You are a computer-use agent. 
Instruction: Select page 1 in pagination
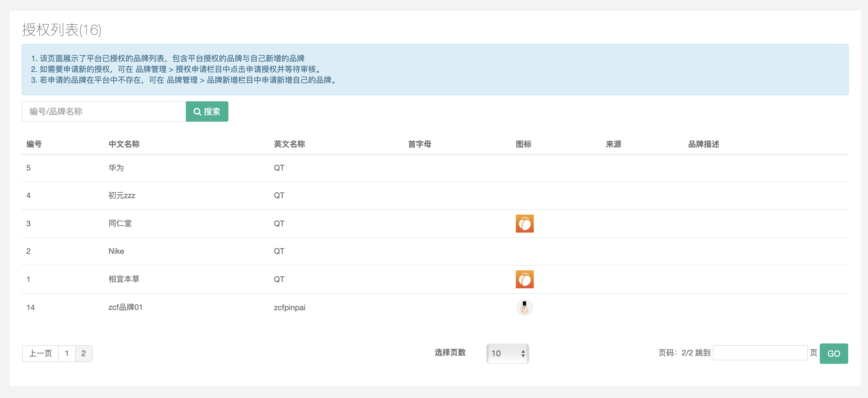[x=67, y=353]
